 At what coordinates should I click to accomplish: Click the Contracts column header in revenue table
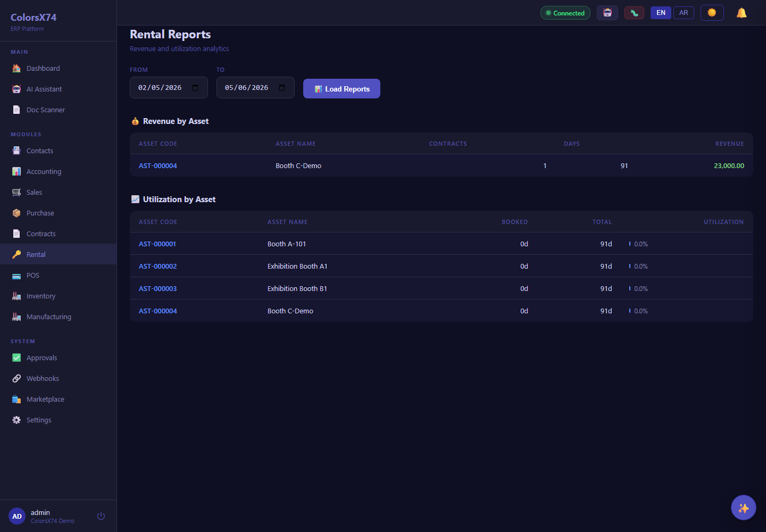[448, 144]
